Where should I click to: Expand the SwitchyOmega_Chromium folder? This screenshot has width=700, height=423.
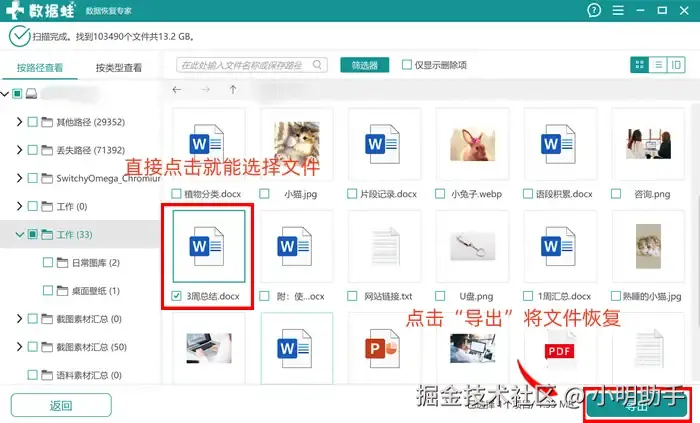coord(19,178)
